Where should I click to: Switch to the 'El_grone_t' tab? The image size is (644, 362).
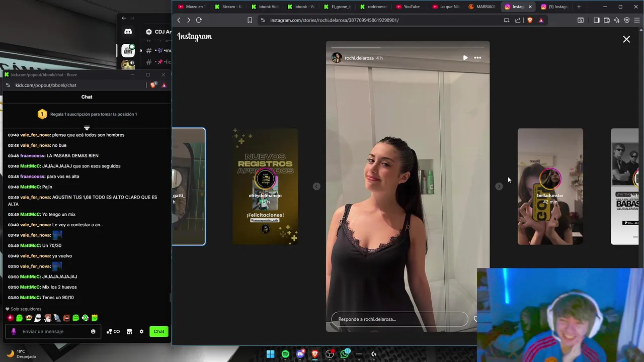[x=337, y=7]
